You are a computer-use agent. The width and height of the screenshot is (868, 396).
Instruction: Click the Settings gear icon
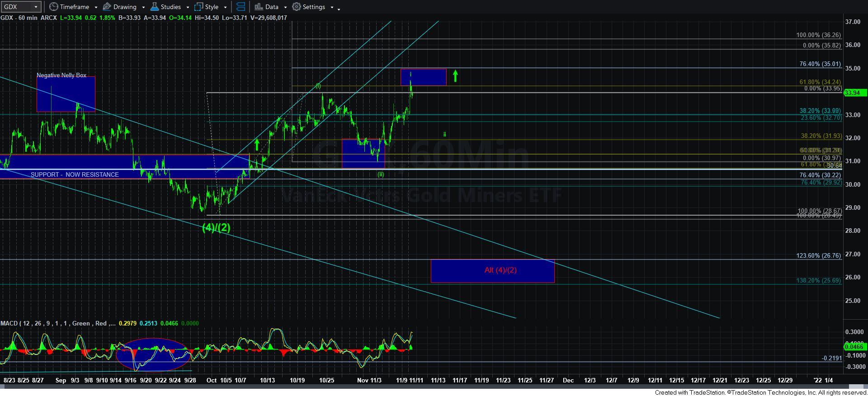[x=297, y=7]
